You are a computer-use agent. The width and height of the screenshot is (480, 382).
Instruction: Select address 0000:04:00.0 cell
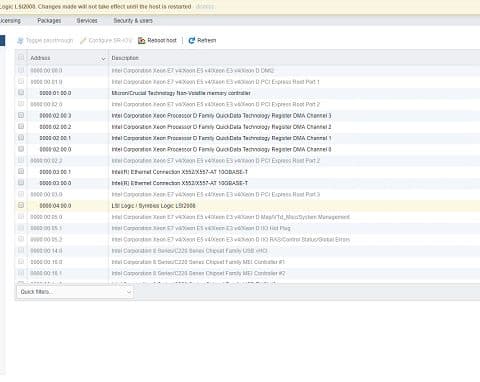point(55,206)
